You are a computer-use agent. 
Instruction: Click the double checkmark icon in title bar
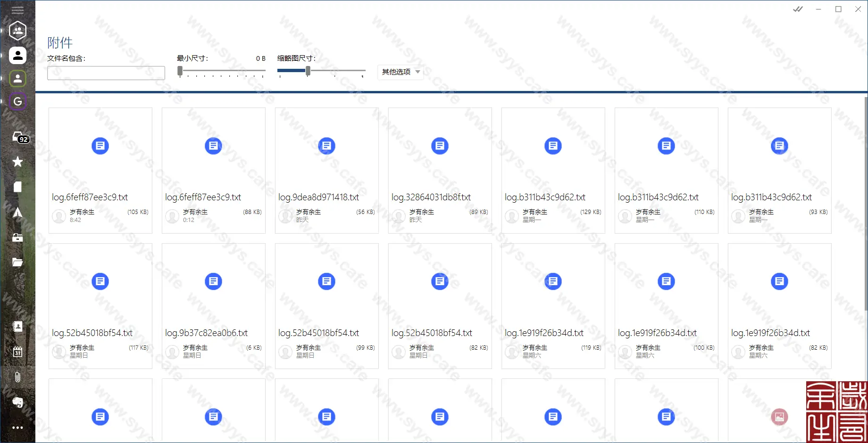pyautogui.click(x=798, y=9)
